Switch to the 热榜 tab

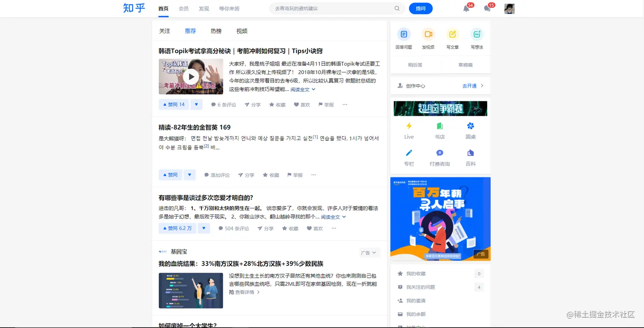coord(216,31)
